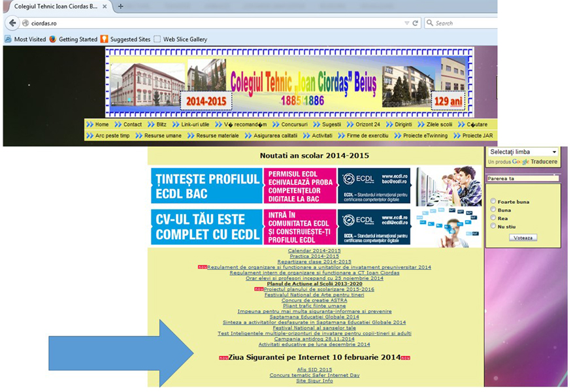Reload the page with the refresh icon
The height and width of the screenshot is (392, 588).
415,24
